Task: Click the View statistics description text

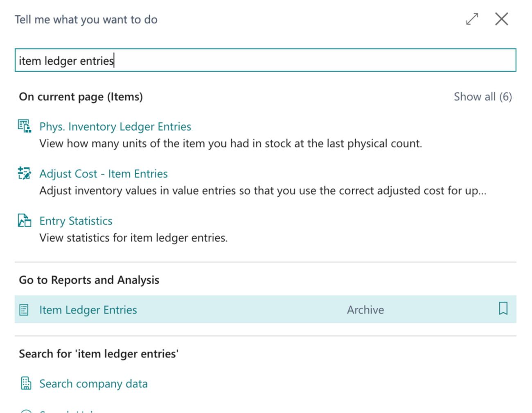Action: point(133,238)
